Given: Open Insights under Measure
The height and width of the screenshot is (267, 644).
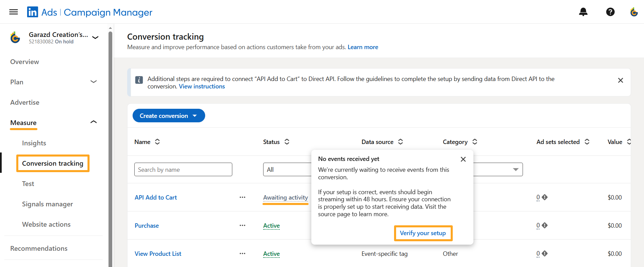Looking at the screenshot, I should click(34, 143).
